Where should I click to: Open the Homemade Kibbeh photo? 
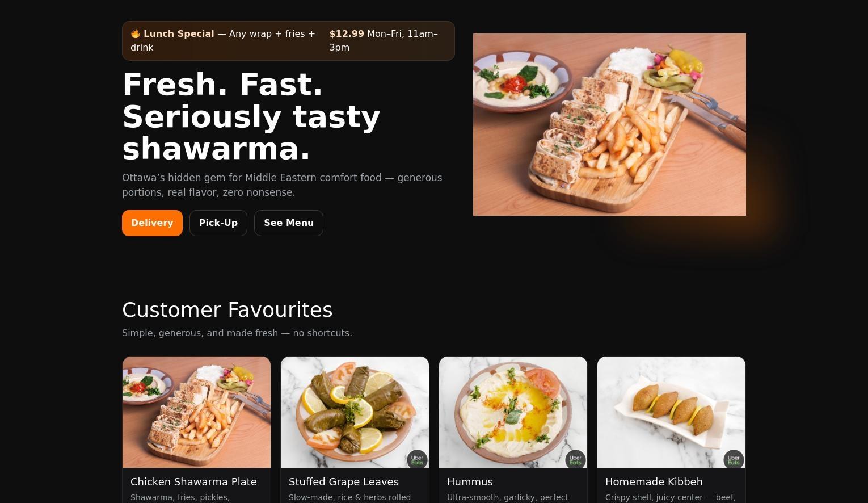coord(671,412)
